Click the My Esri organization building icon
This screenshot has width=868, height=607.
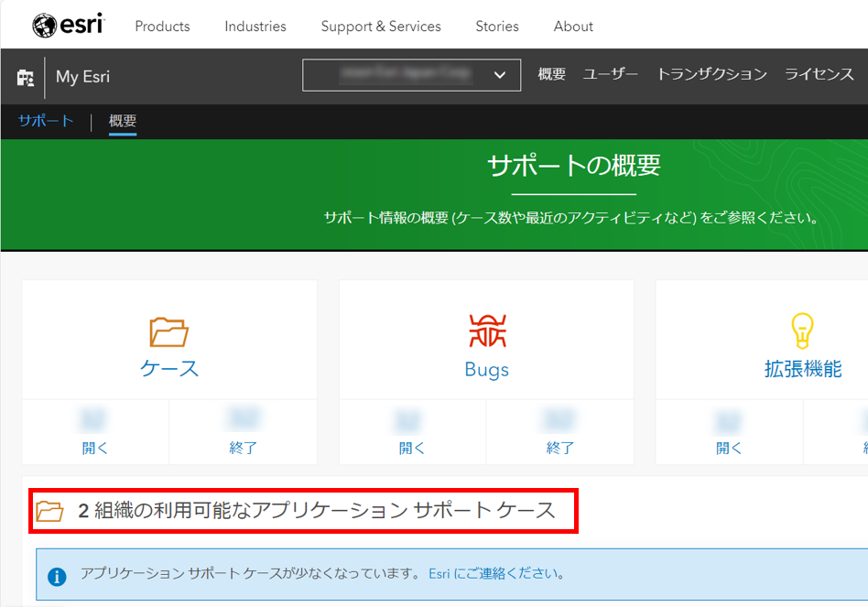26,78
